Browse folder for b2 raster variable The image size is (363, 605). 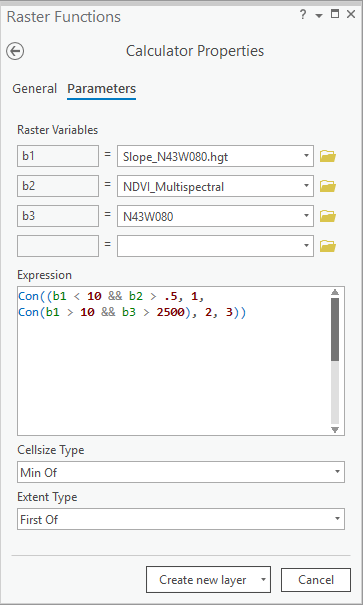[328, 186]
